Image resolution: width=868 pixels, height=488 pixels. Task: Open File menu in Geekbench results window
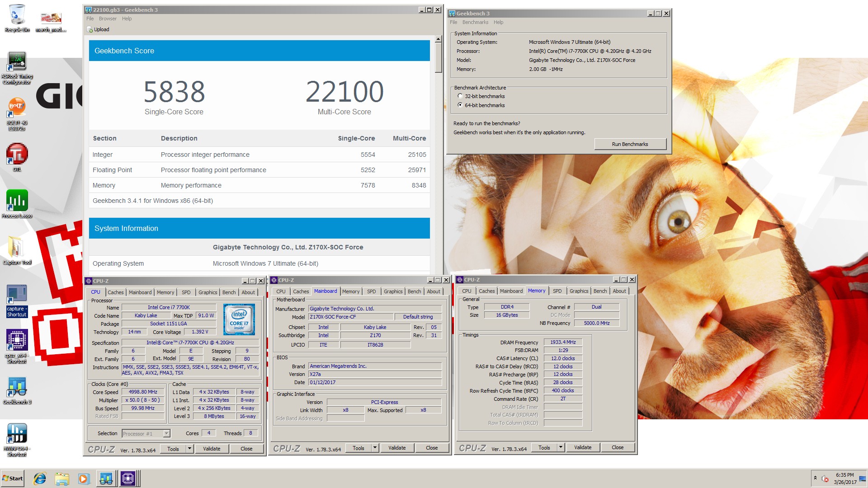[x=90, y=19]
